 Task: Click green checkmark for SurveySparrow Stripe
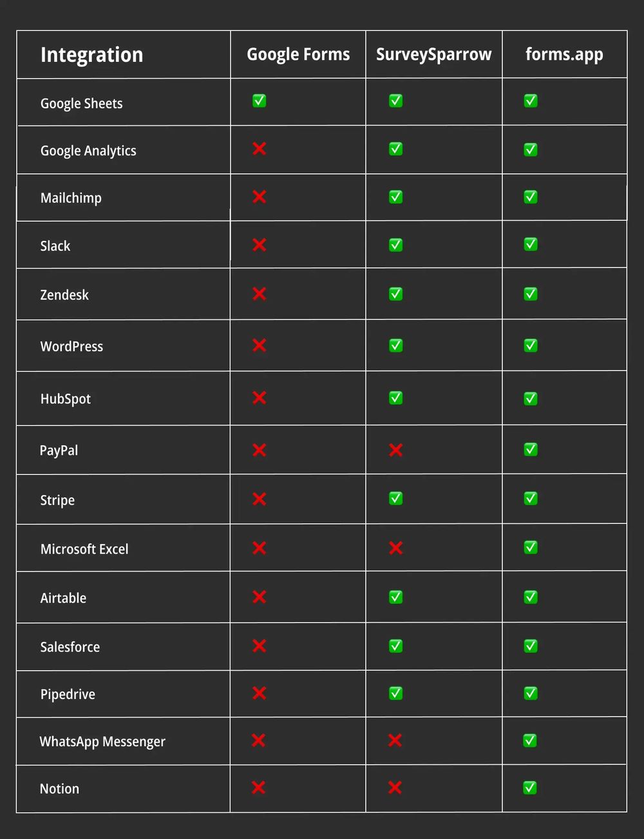point(396,498)
